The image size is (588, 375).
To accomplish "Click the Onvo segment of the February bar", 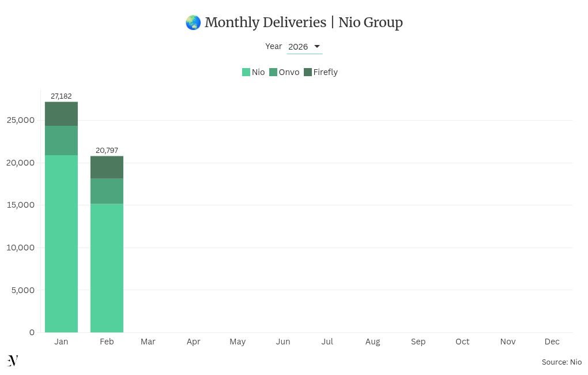I will (107, 191).
